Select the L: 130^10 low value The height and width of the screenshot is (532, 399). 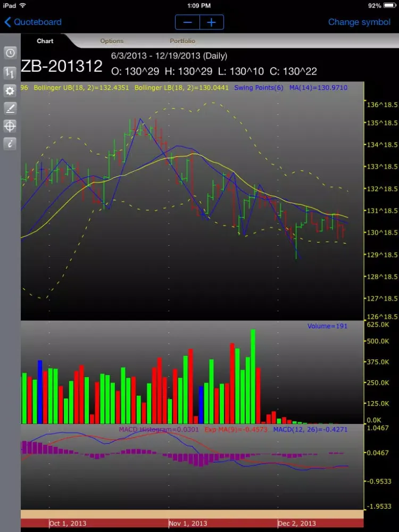point(241,71)
